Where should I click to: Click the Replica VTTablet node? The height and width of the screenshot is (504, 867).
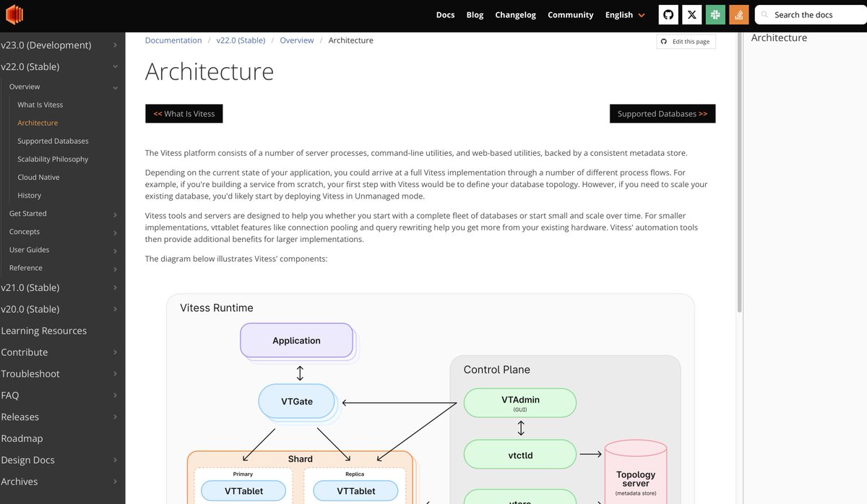coord(355,491)
